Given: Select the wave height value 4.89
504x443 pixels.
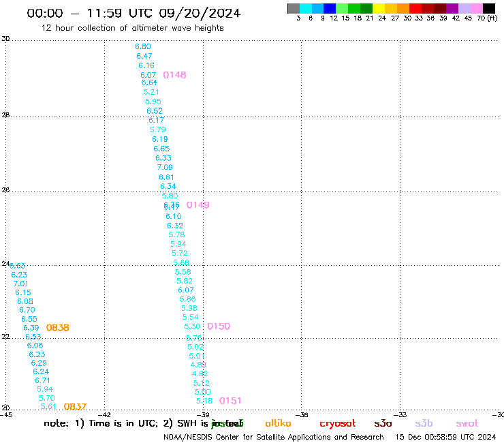Looking at the screenshot, I should click(x=198, y=365).
